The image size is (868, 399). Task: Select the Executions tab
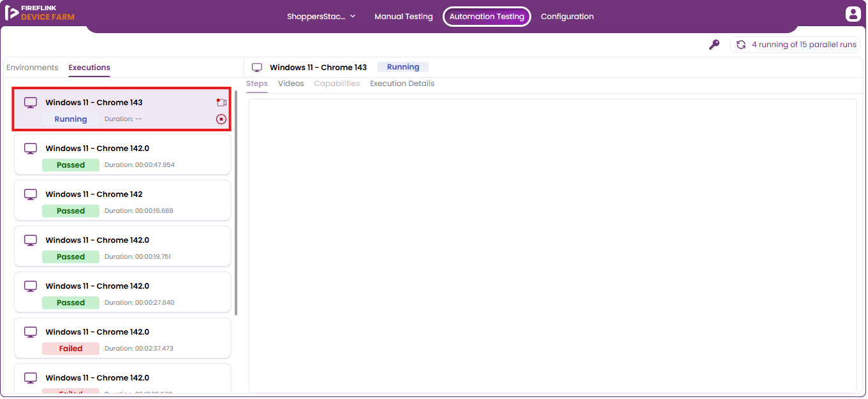tap(89, 68)
